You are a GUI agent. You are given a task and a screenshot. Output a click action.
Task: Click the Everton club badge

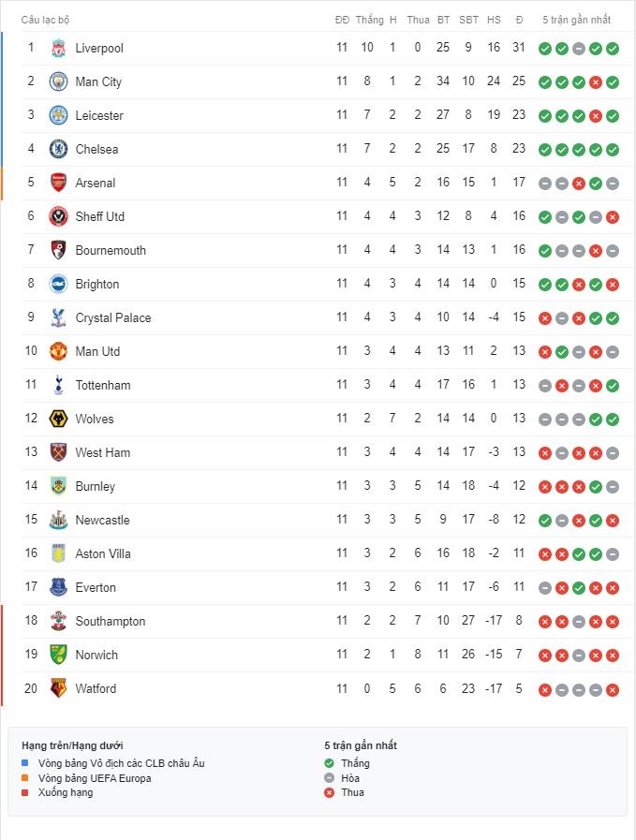click(x=58, y=587)
